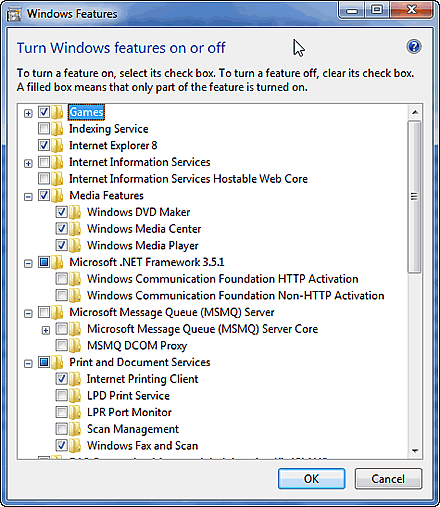Screen dimensions: 440x507
Task: Check Windows Communication Foundation HTTP Activation
Action: (x=61, y=278)
